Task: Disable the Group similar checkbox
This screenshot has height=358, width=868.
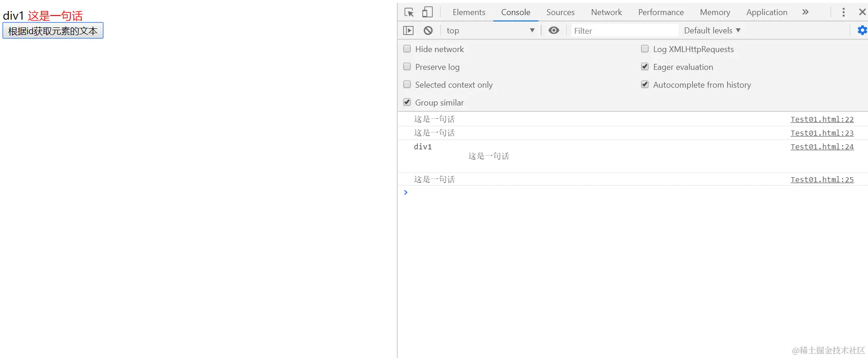Action: [407, 102]
